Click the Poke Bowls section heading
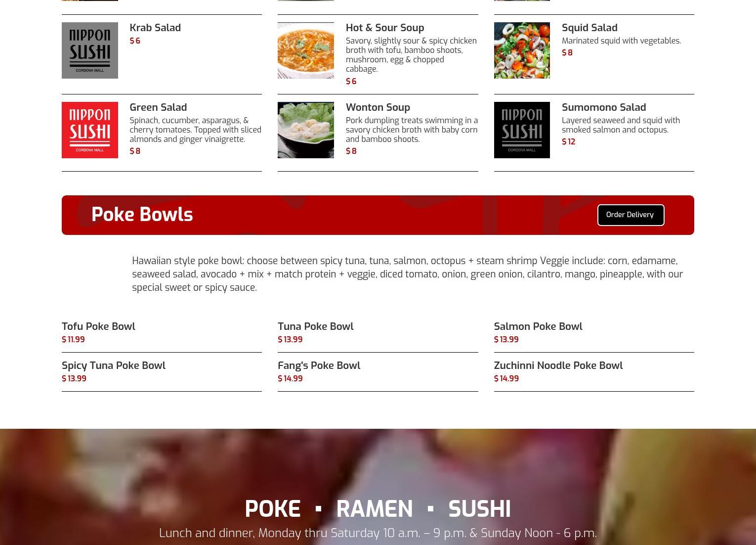 click(x=142, y=215)
